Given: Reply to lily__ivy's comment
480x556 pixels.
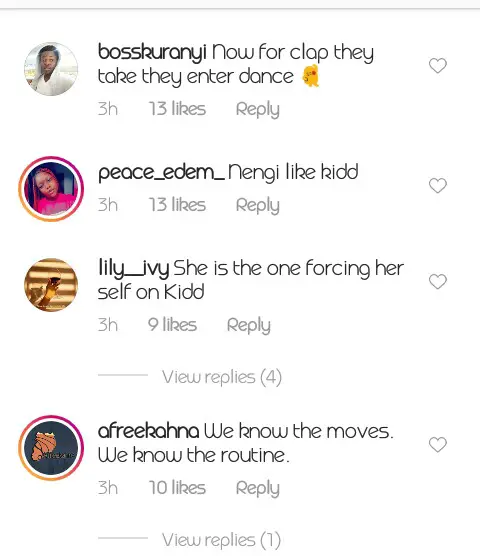Looking at the screenshot, I should (x=249, y=325).
